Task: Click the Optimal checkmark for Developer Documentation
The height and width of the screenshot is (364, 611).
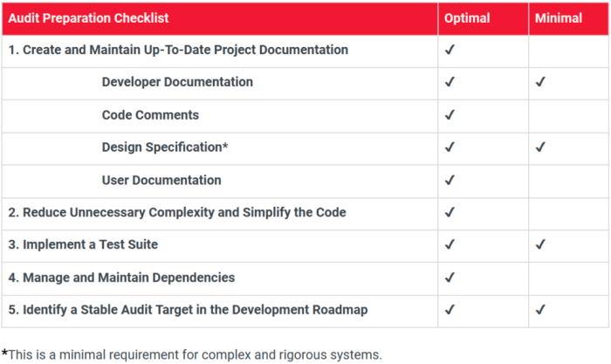Action: coord(450,82)
